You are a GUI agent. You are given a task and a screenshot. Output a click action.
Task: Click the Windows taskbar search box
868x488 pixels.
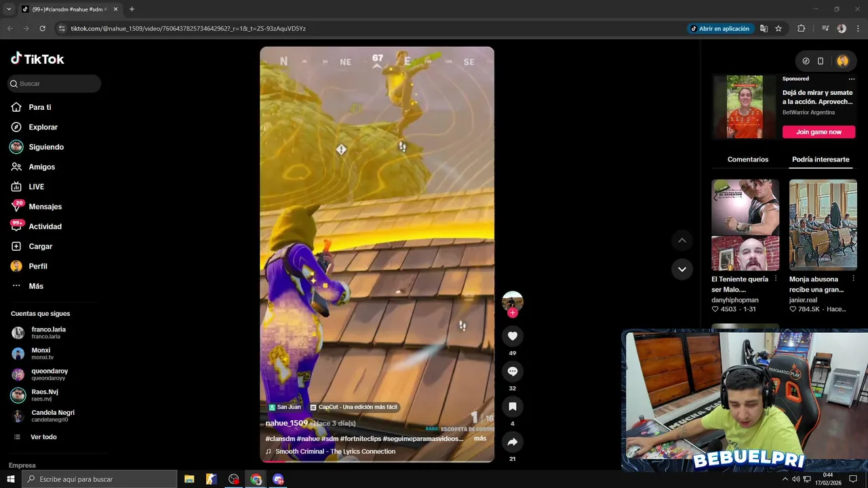(x=100, y=479)
